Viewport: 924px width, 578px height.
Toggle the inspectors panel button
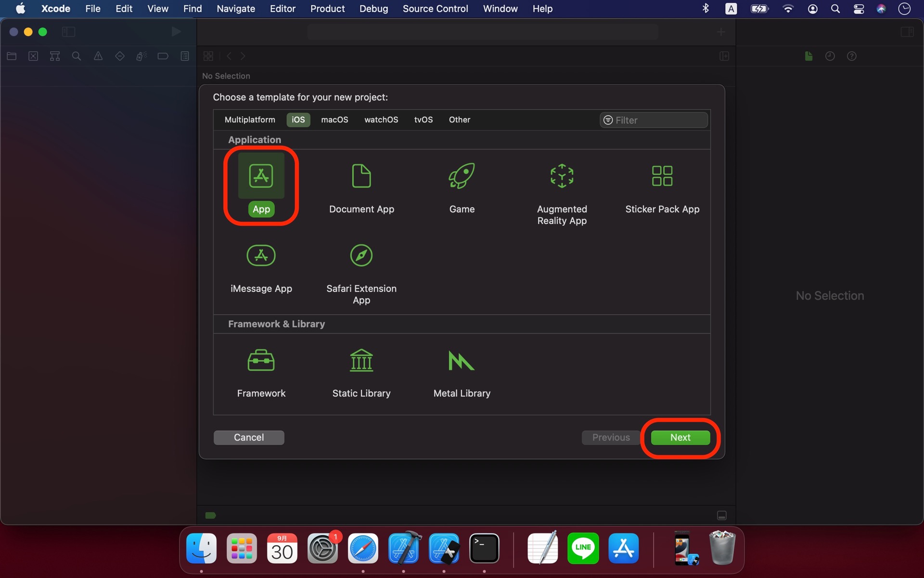pyautogui.click(x=907, y=32)
